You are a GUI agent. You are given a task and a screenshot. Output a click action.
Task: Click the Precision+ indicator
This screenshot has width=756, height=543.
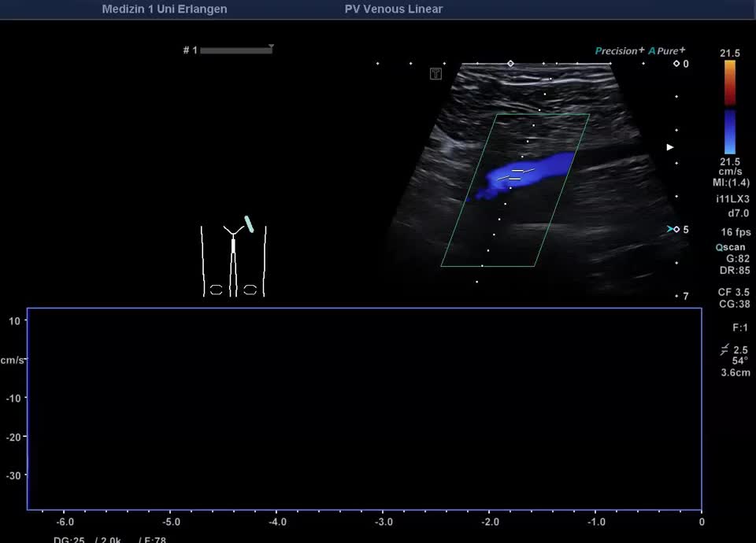click(620, 51)
